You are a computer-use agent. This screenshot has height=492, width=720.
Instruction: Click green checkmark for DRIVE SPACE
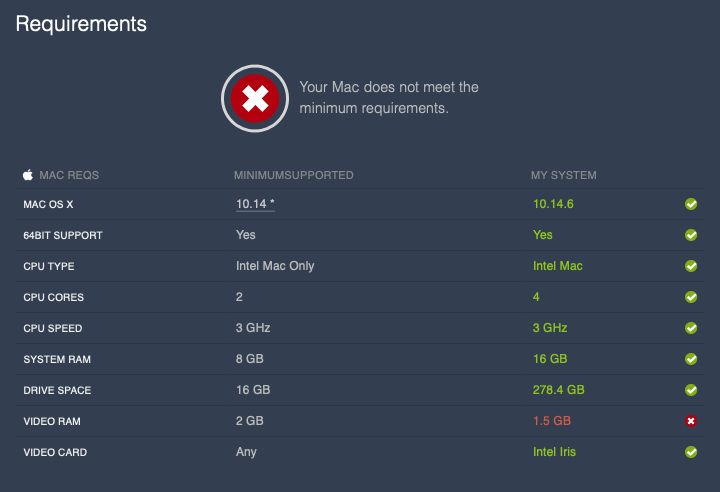690,390
